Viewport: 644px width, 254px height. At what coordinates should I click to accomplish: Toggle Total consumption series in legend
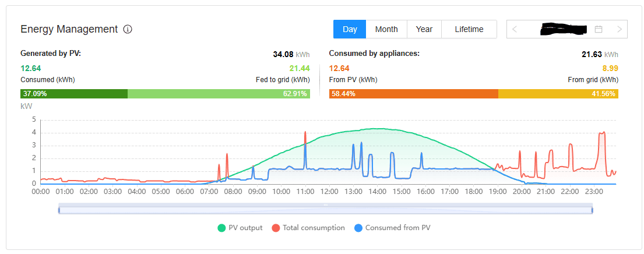pyautogui.click(x=308, y=228)
